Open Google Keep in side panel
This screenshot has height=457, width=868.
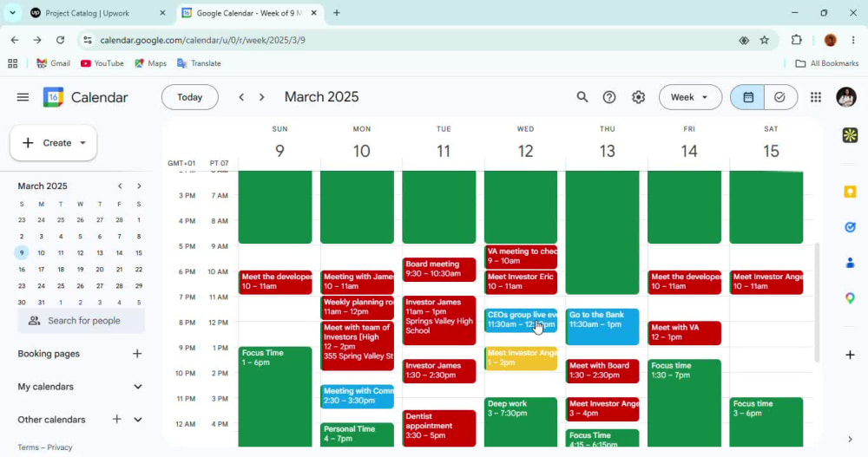(x=850, y=192)
